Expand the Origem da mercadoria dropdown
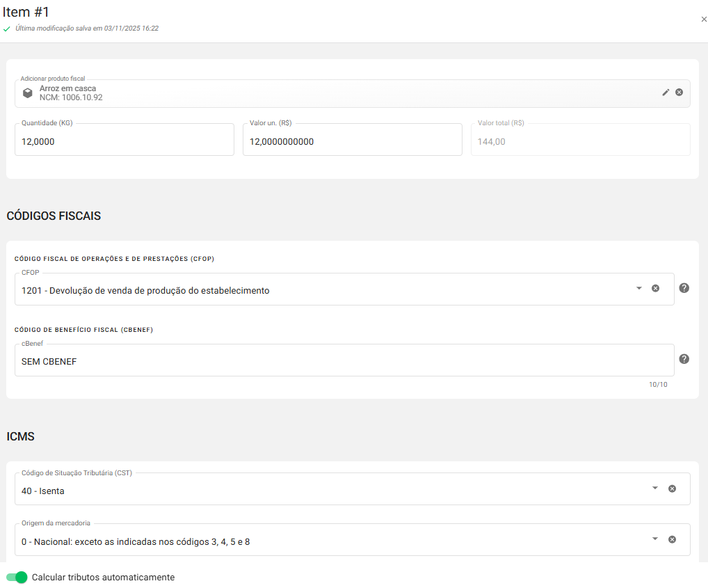The width and height of the screenshot is (708, 588). pos(654,539)
